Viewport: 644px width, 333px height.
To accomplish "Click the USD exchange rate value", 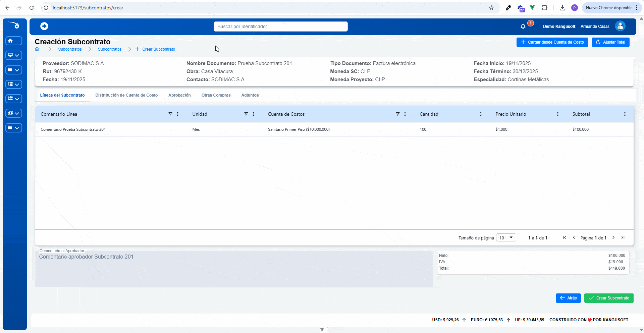I will pos(445,320).
